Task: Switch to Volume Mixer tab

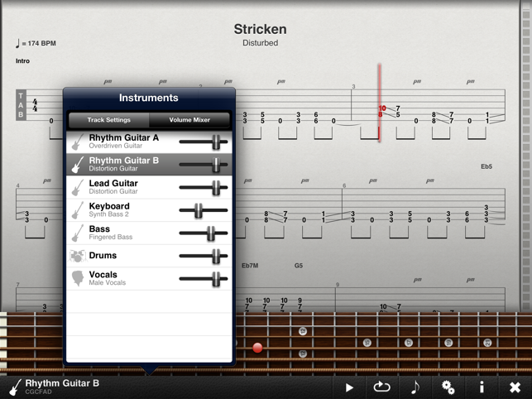Action: point(189,120)
